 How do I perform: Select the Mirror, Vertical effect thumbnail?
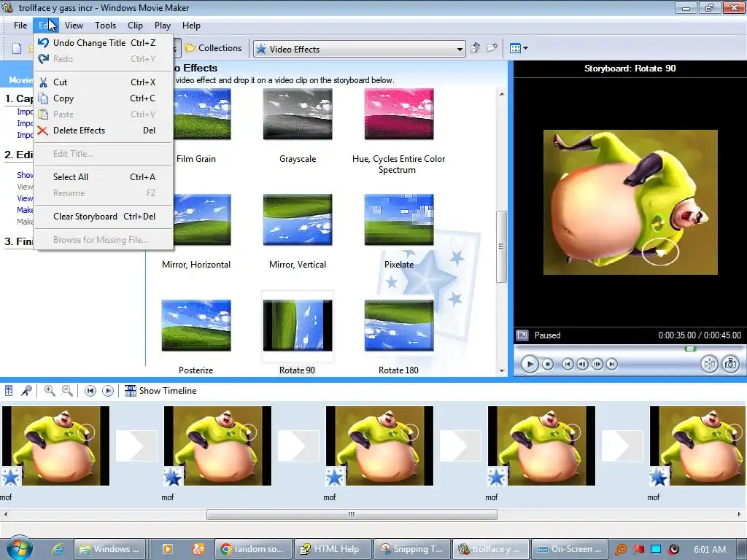[298, 220]
